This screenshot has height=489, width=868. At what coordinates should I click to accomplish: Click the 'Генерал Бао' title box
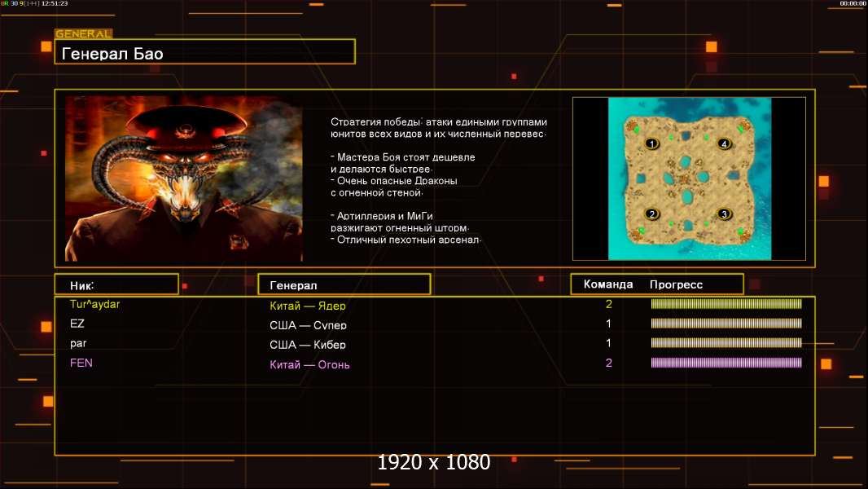click(x=205, y=51)
